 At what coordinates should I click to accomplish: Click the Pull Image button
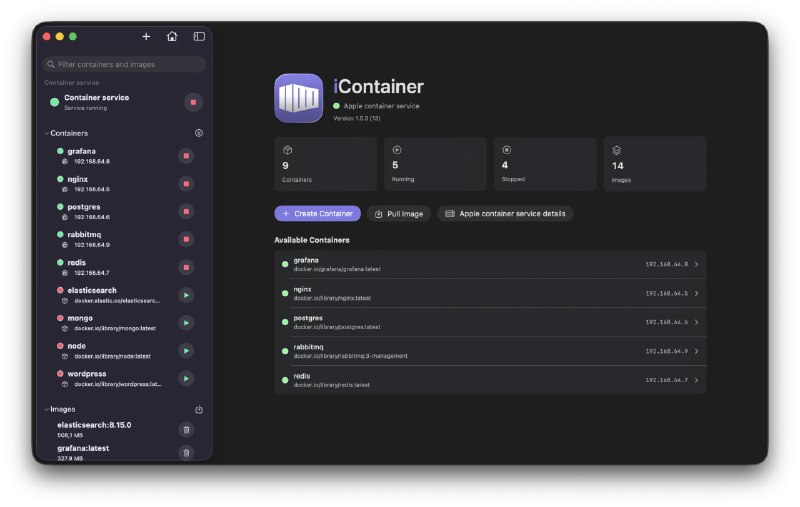[399, 214]
